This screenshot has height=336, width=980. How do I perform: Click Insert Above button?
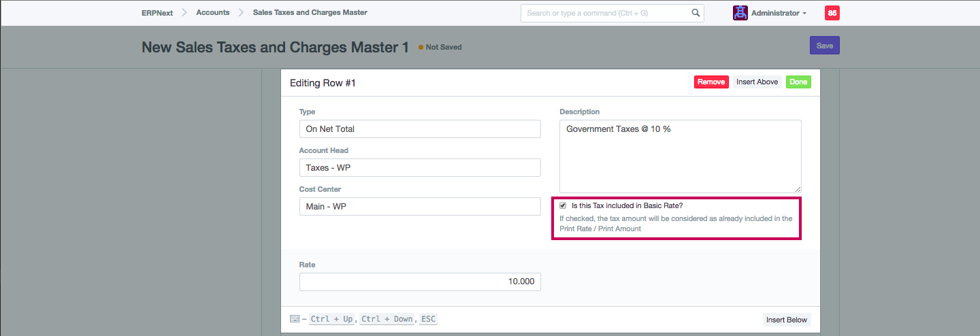coord(757,82)
